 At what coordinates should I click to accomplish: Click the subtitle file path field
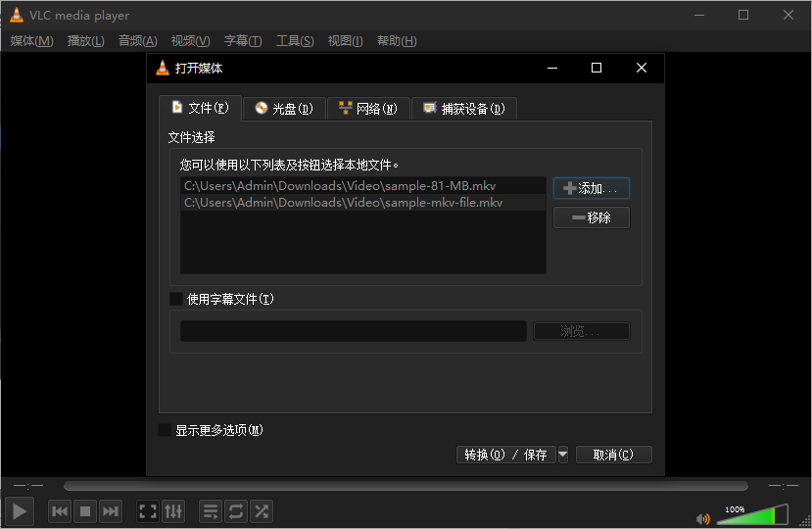[x=354, y=331]
